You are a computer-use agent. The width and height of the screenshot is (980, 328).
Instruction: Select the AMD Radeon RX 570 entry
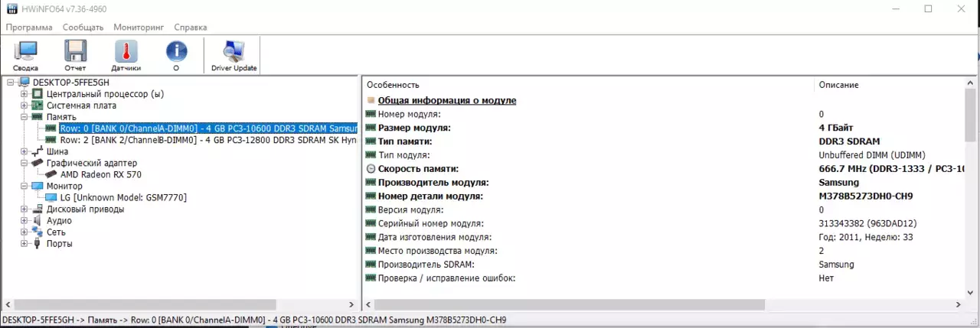click(x=100, y=174)
